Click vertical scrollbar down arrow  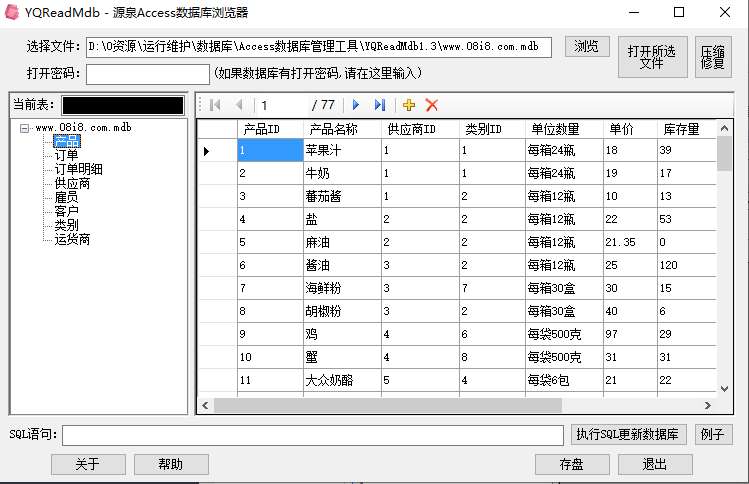point(725,388)
